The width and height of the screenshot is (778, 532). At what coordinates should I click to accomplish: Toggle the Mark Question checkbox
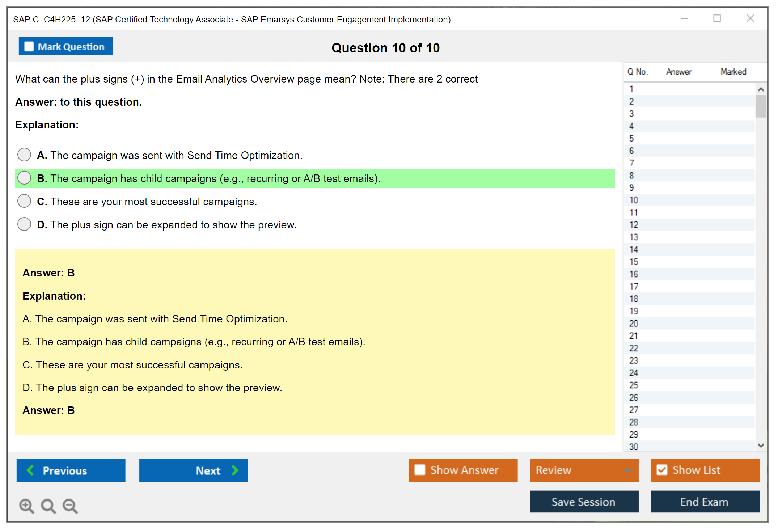tap(29, 46)
